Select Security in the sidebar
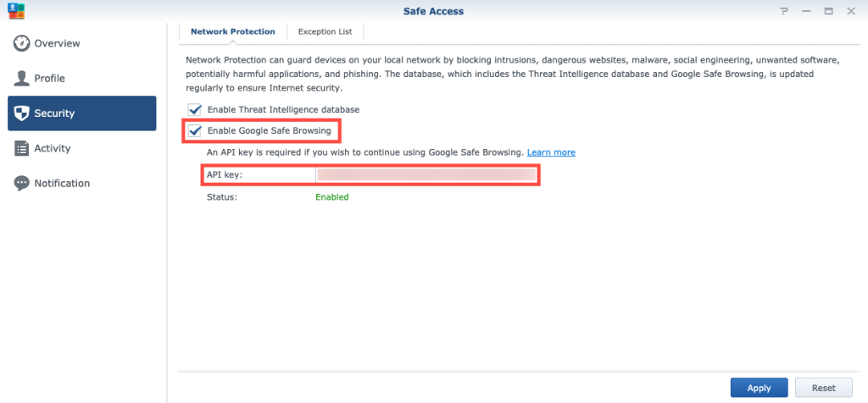The image size is (868, 403). pyautogui.click(x=82, y=113)
